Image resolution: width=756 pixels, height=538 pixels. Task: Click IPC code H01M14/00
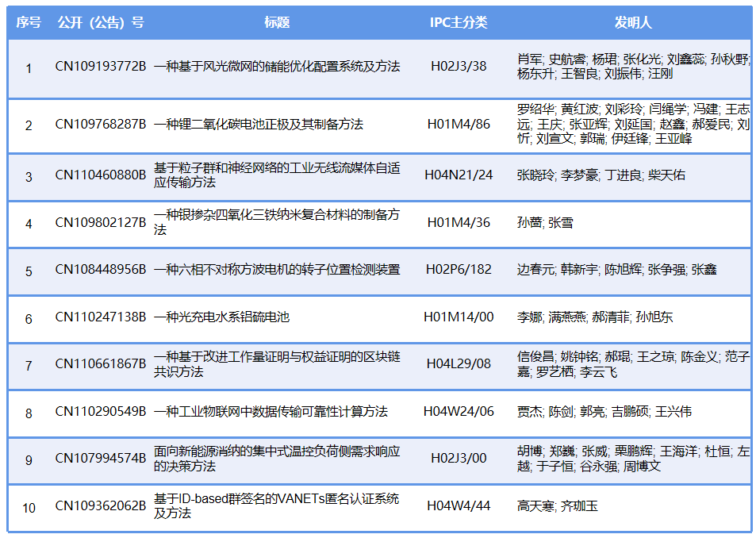pyautogui.click(x=459, y=317)
